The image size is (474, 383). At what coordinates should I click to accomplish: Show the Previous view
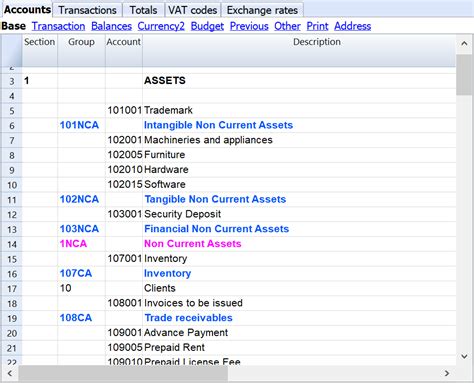[x=249, y=26]
